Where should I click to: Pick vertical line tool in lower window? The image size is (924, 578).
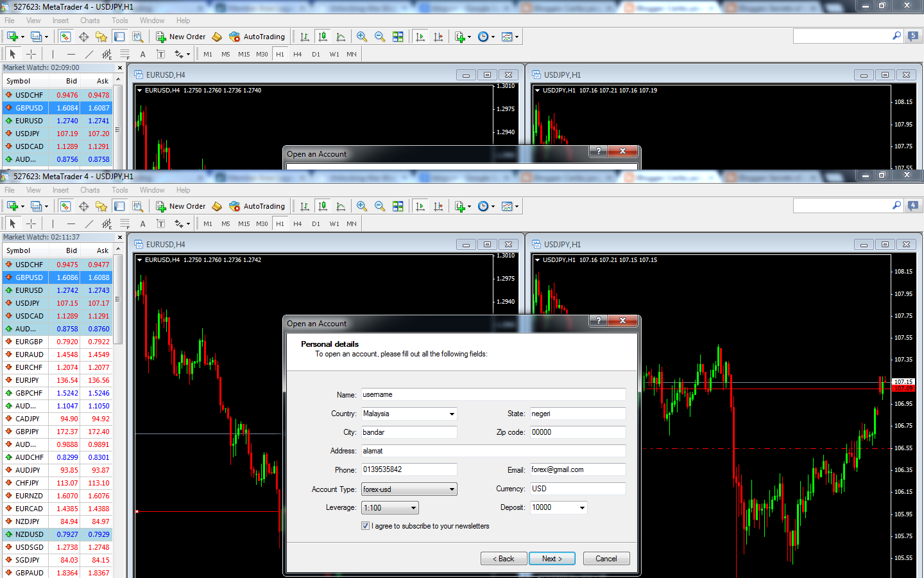coord(53,223)
